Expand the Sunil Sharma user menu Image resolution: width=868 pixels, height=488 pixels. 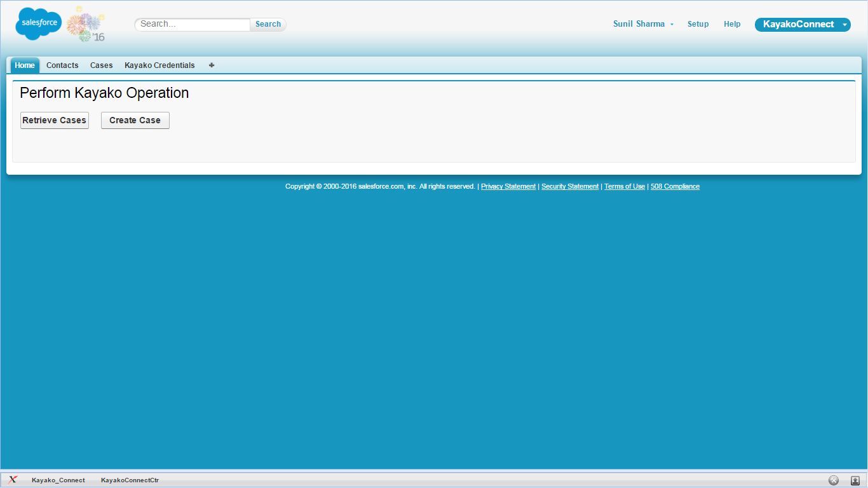click(x=643, y=24)
